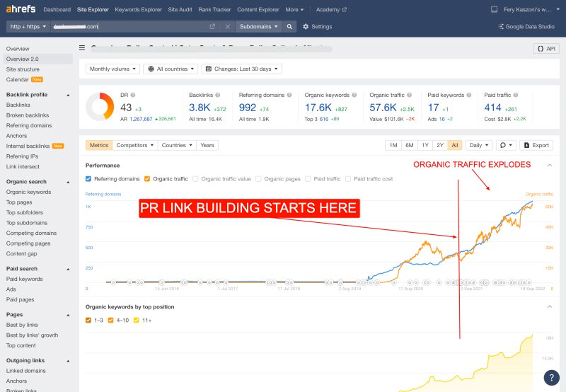Select the 1M time range
The image size is (566, 392).
[x=393, y=145]
